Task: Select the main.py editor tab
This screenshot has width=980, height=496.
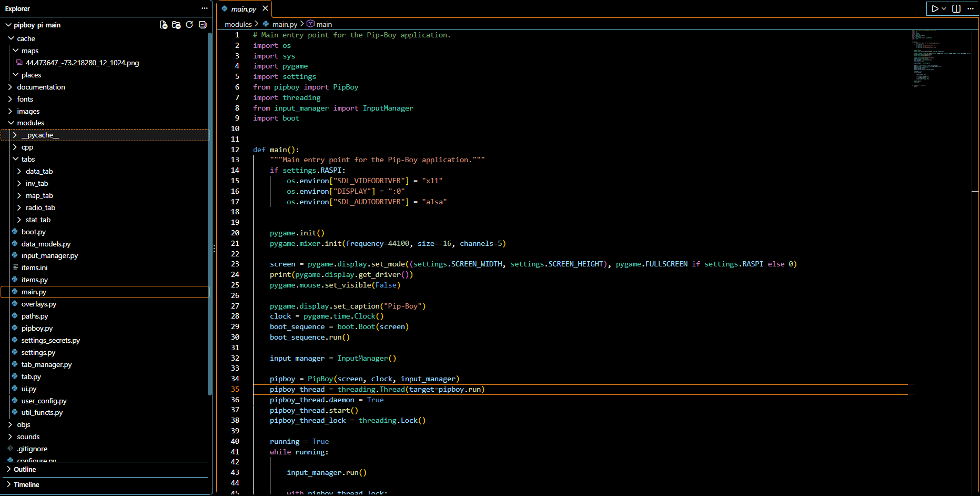Action: coord(244,9)
